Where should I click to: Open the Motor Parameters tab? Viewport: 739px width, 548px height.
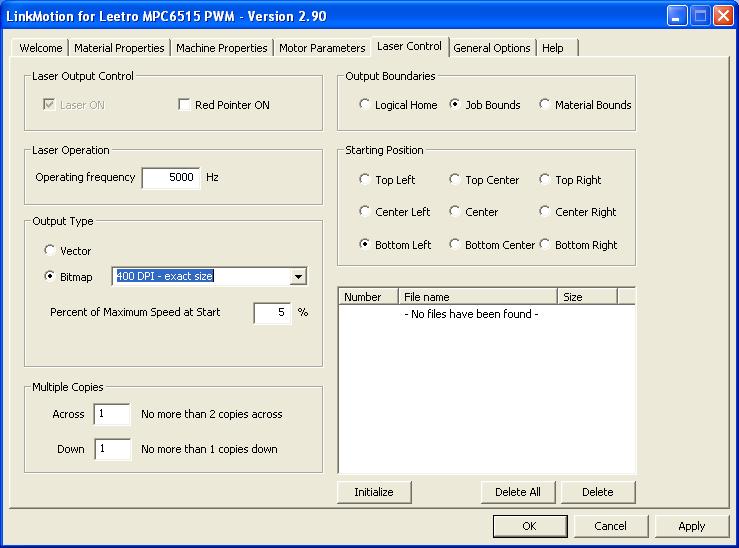pyautogui.click(x=322, y=48)
